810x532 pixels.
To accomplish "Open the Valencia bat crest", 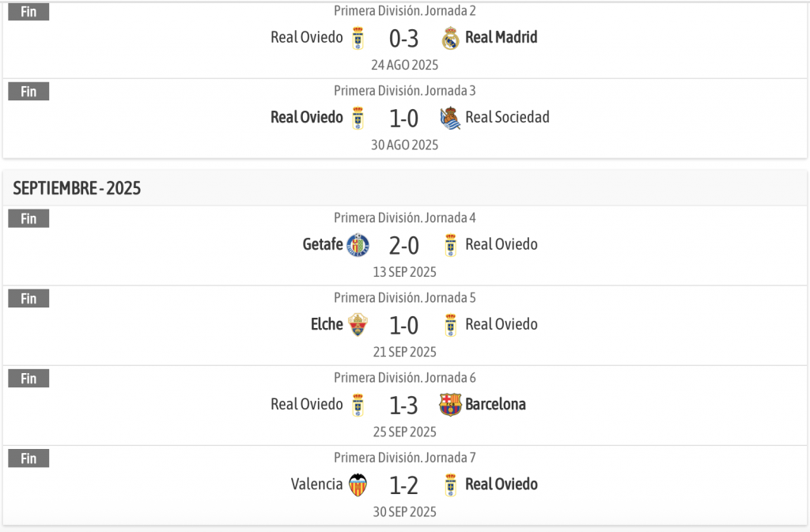I will coord(358,485).
